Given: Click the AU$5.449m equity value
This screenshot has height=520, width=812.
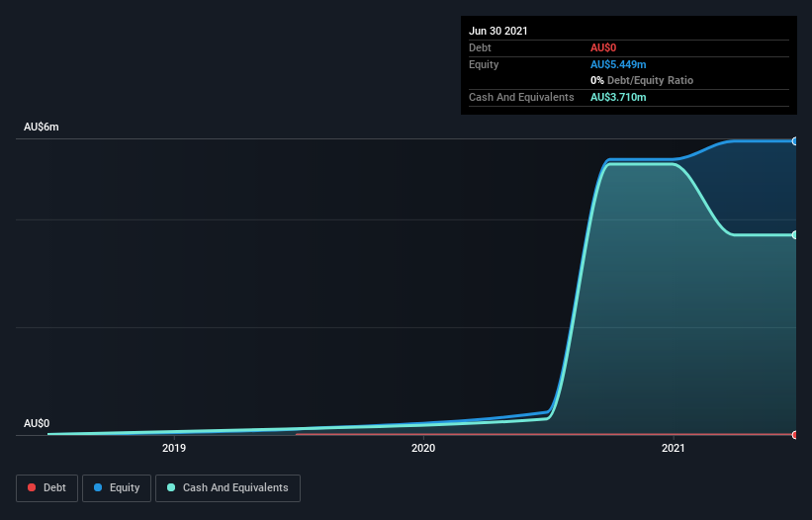Looking at the screenshot, I should 618,64.
